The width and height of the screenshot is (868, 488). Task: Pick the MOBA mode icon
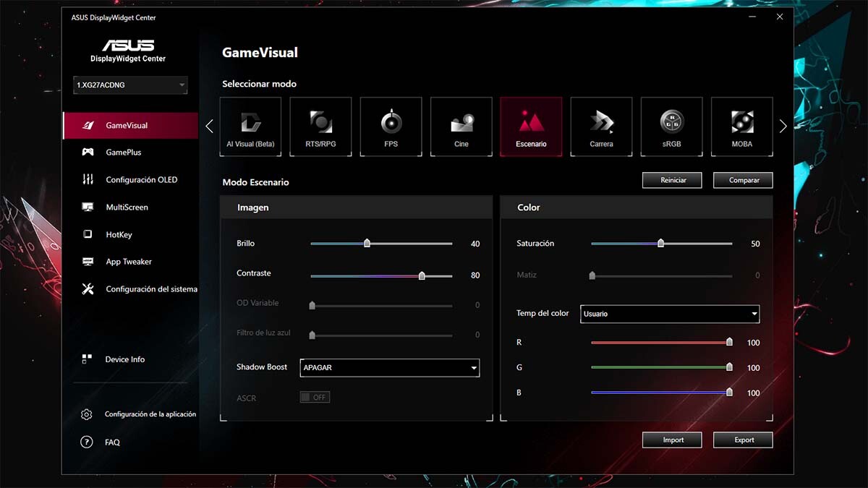pyautogui.click(x=741, y=127)
